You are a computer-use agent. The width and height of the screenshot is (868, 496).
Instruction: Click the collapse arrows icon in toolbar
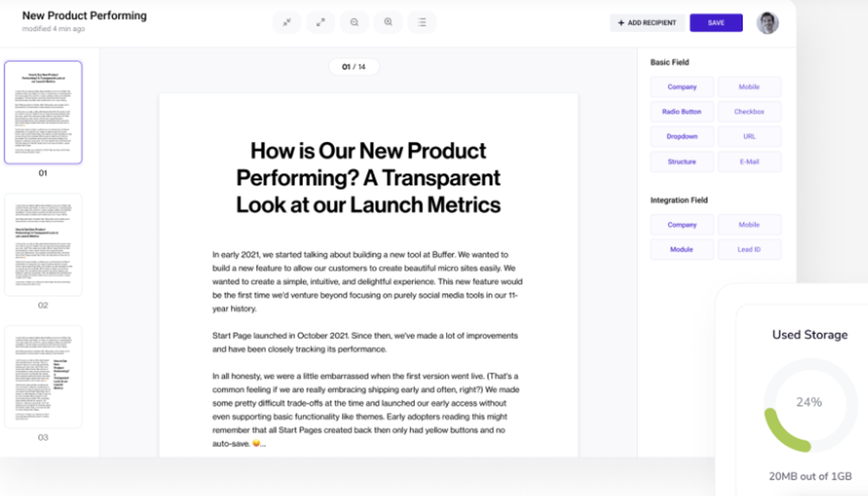[x=286, y=23]
